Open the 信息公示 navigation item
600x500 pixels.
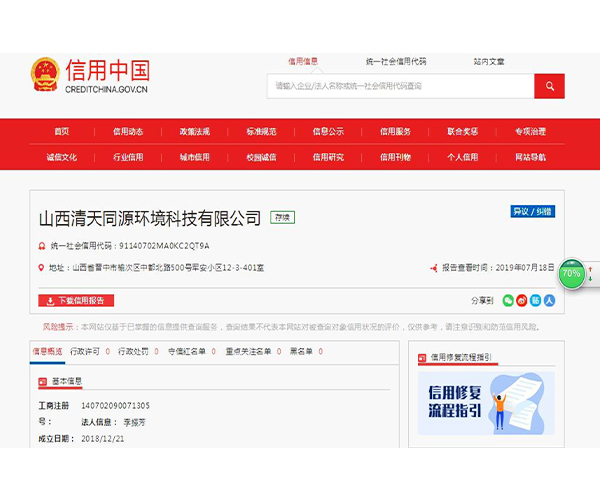[328, 132]
